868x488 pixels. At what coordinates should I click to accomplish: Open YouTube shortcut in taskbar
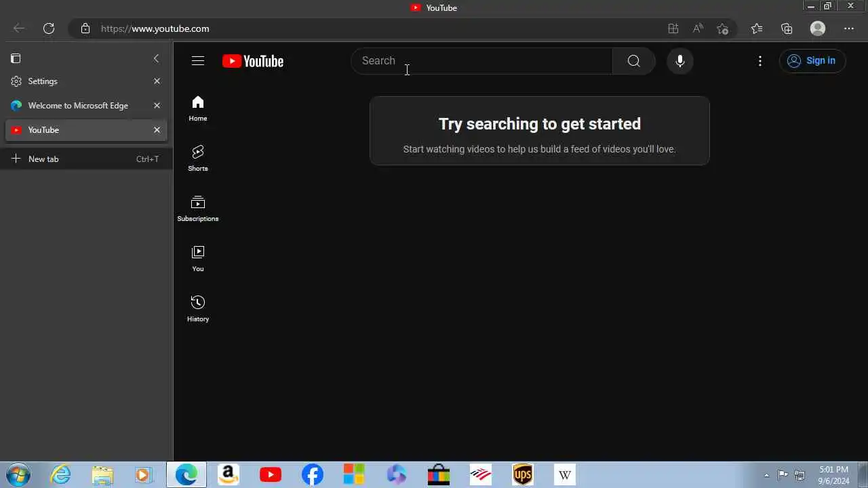point(271,474)
